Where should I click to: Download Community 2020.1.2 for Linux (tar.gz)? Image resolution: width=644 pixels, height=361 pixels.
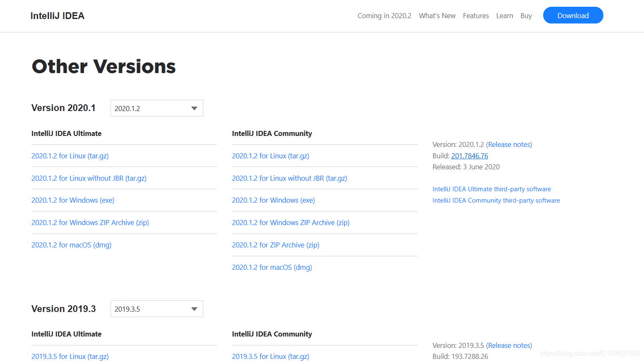point(271,156)
